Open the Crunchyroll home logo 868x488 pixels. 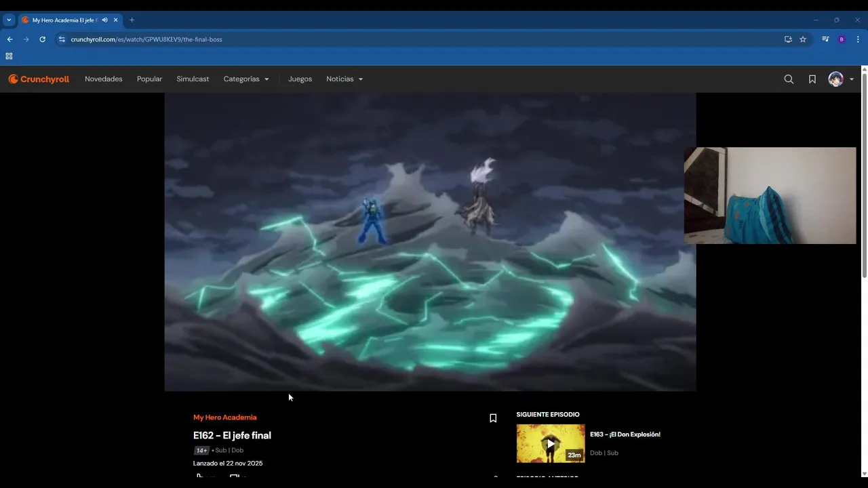(39, 79)
